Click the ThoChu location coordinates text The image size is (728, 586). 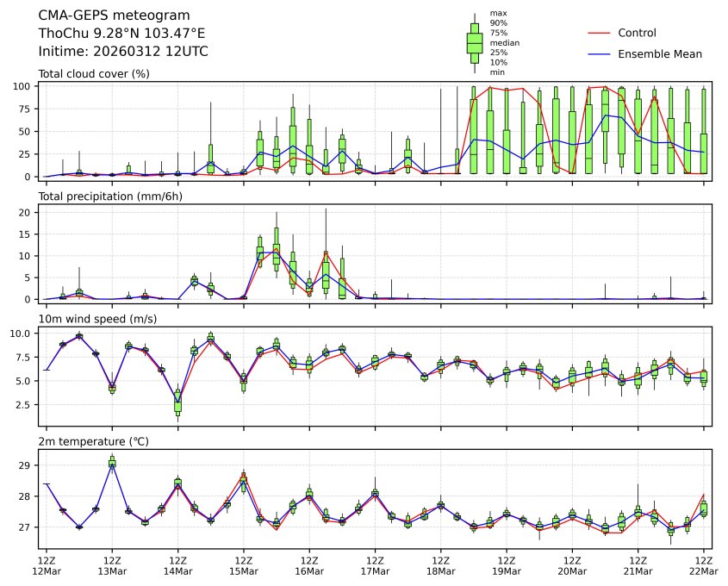click(x=121, y=34)
